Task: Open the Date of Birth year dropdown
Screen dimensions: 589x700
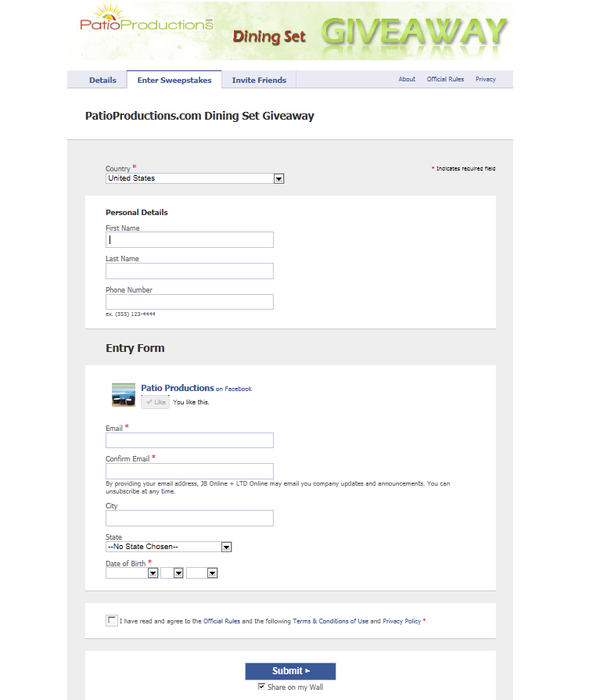Action: tap(202, 573)
